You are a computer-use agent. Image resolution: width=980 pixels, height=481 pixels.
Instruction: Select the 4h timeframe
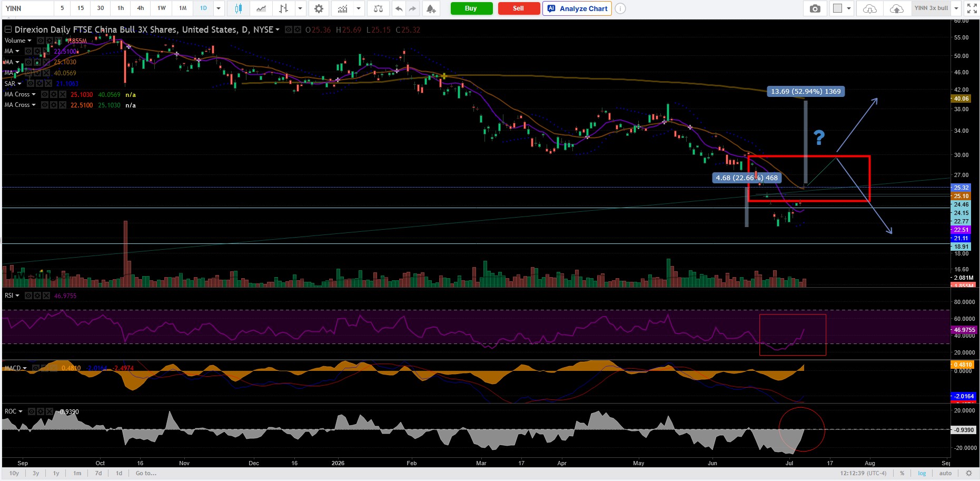[x=141, y=8]
